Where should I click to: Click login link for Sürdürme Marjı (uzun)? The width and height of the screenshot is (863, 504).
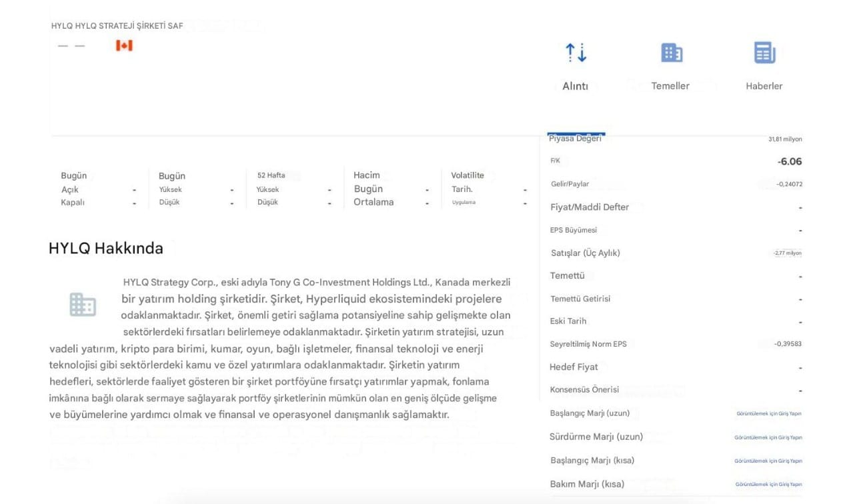[768, 438]
